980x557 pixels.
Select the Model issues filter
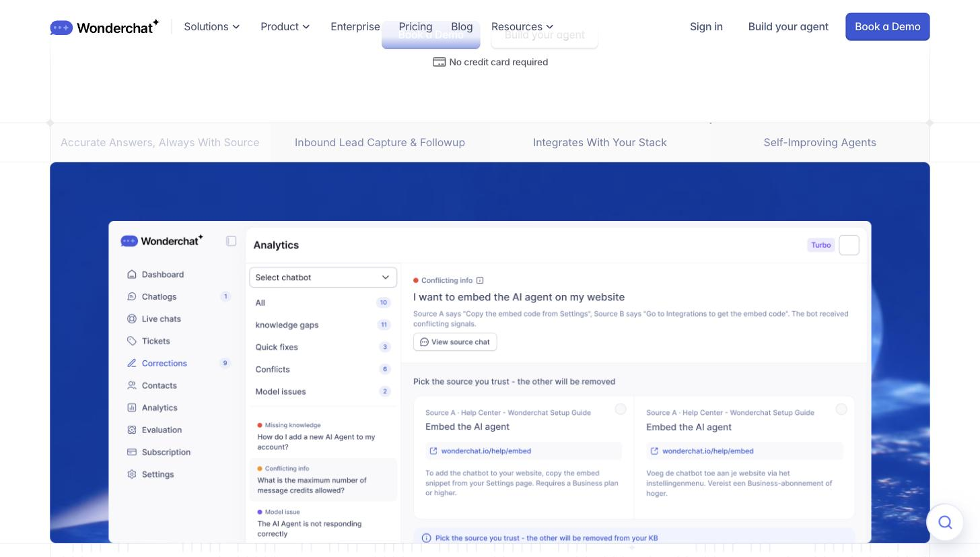[323, 392]
